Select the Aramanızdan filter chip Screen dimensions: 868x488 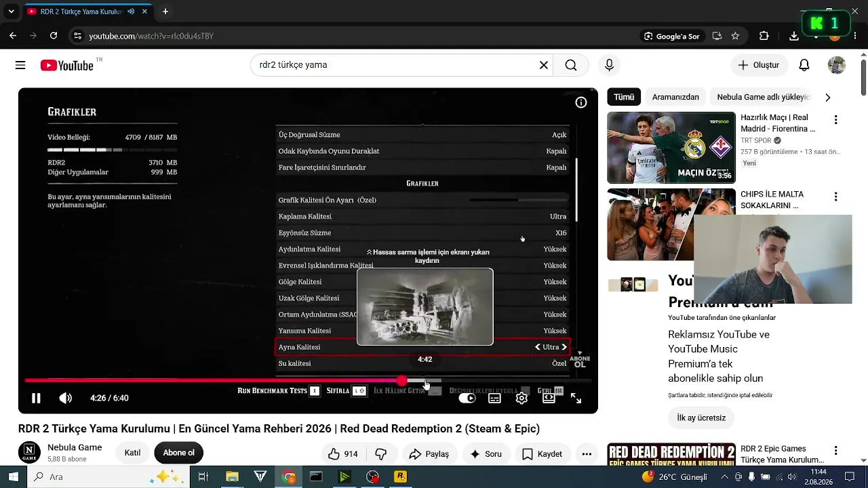coord(675,97)
